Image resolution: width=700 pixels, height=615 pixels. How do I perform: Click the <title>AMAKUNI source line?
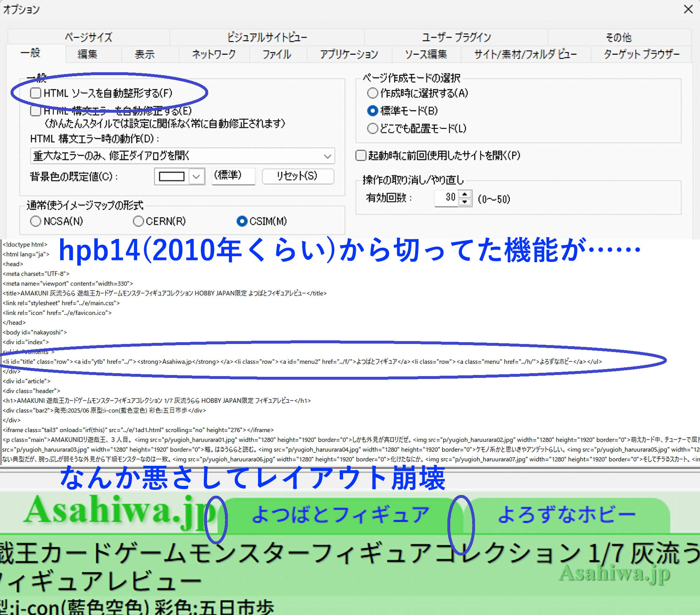click(164, 293)
